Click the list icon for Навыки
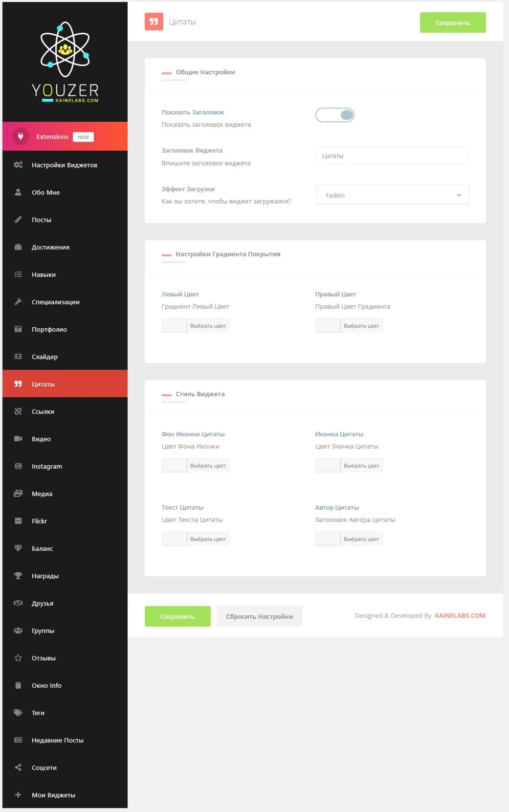Screen dimensions: 509x812 (x=18, y=274)
